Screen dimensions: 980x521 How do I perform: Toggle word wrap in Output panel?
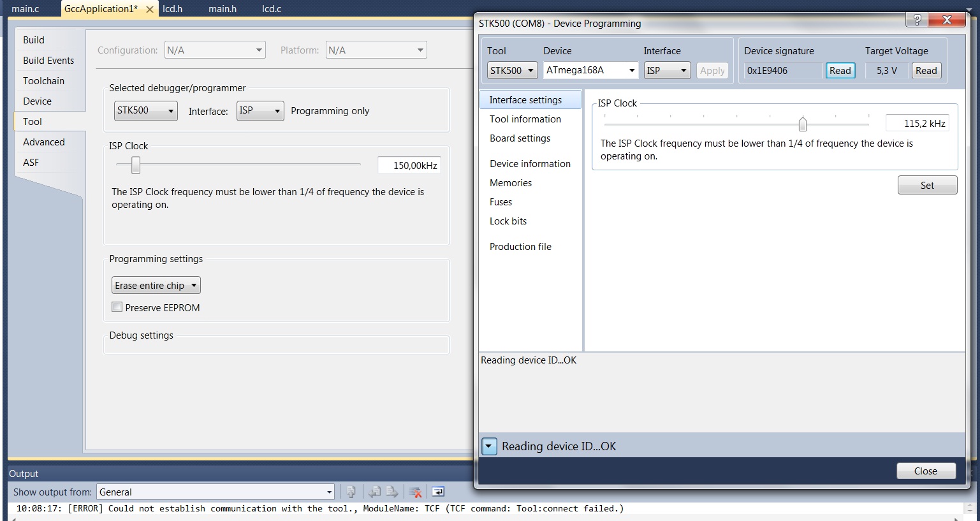coord(438,492)
